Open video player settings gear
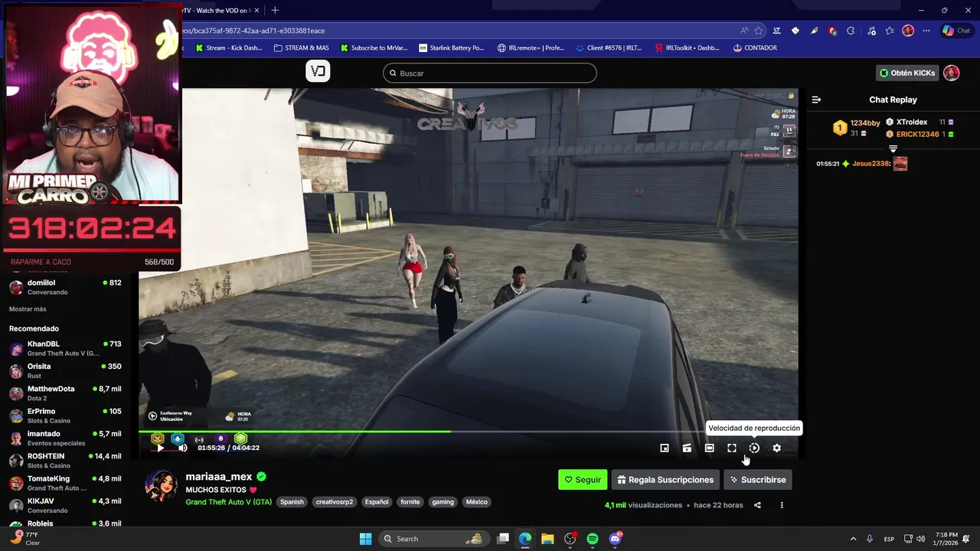This screenshot has width=980, height=551. [776, 448]
